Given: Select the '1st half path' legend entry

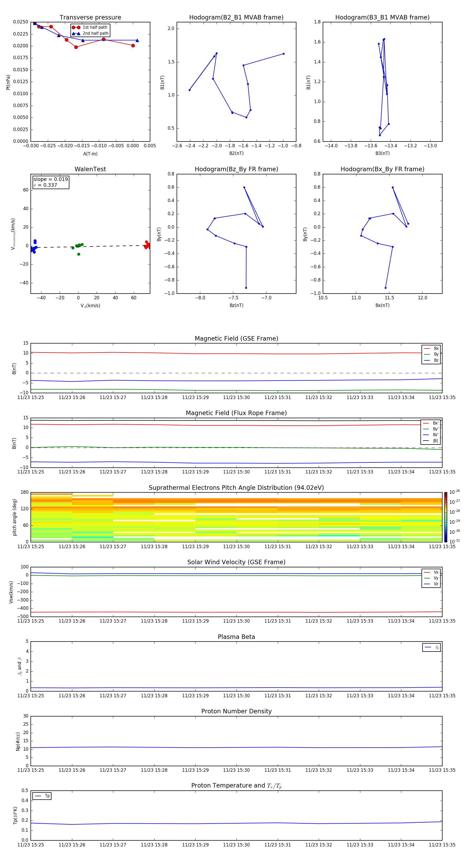Looking at the screenshot, I should point(90,27).
